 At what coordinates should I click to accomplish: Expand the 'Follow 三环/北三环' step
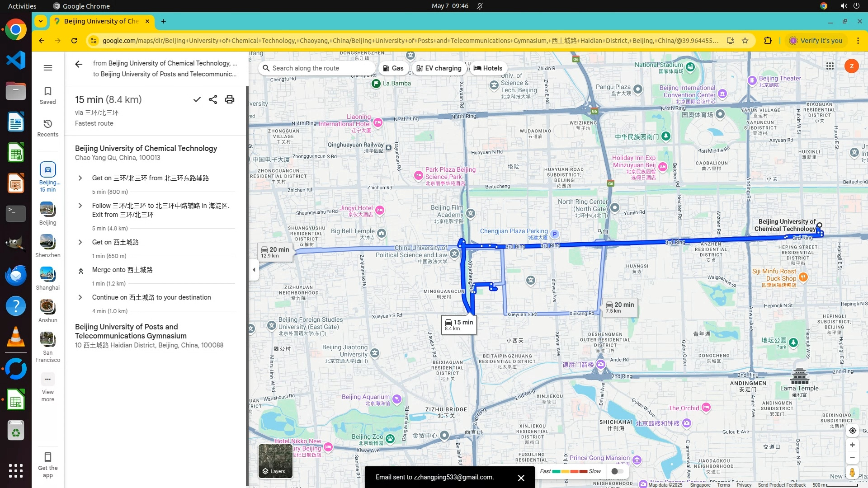80,206
